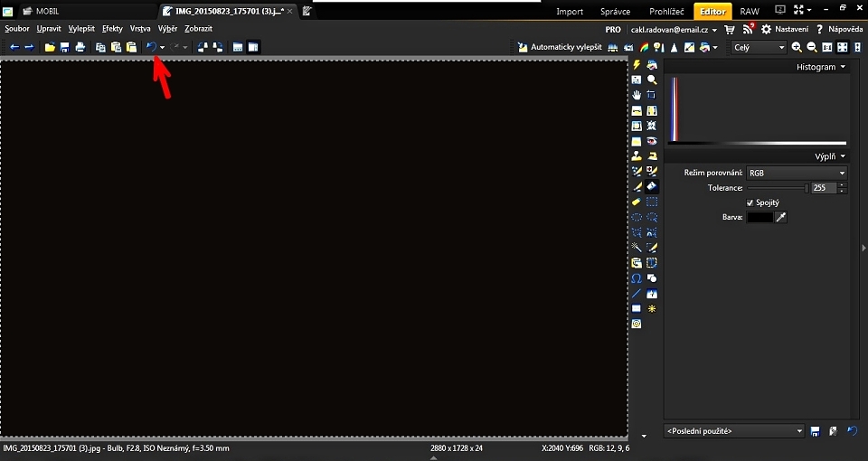Select the Zoom magnifier tool

651,80
